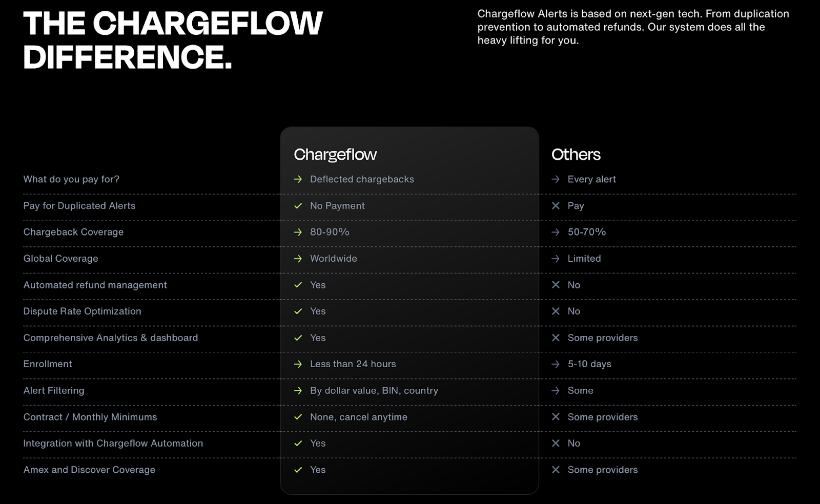
Task: Click the Others X icon in Comprehensive Analytics row
Action: [x=556, y=338]
